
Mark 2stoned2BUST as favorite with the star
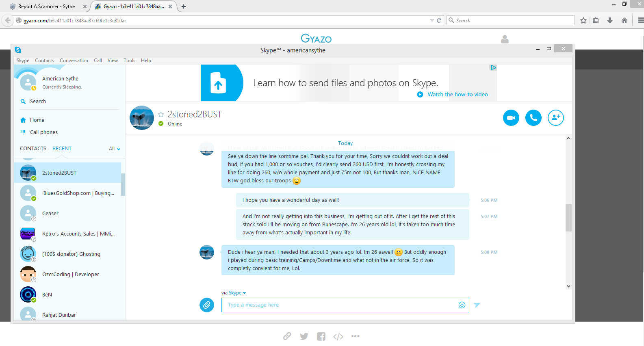(x=161, y=115)
